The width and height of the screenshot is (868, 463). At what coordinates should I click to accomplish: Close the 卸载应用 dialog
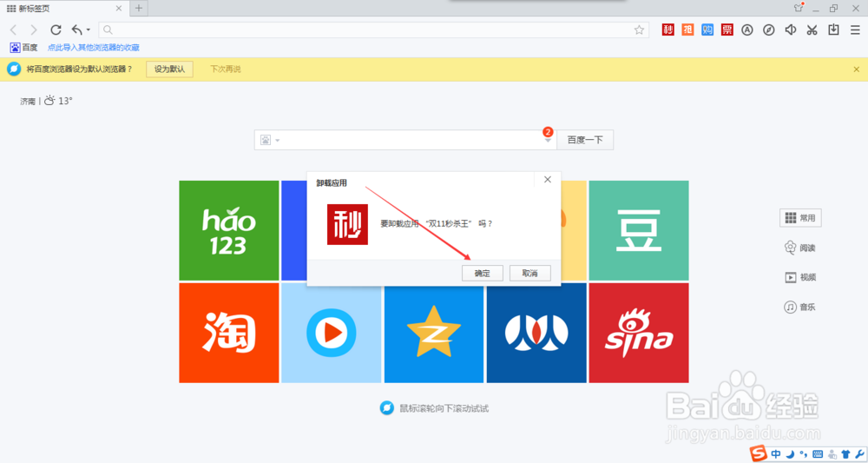pyautogui.click(x=548, y=180)
